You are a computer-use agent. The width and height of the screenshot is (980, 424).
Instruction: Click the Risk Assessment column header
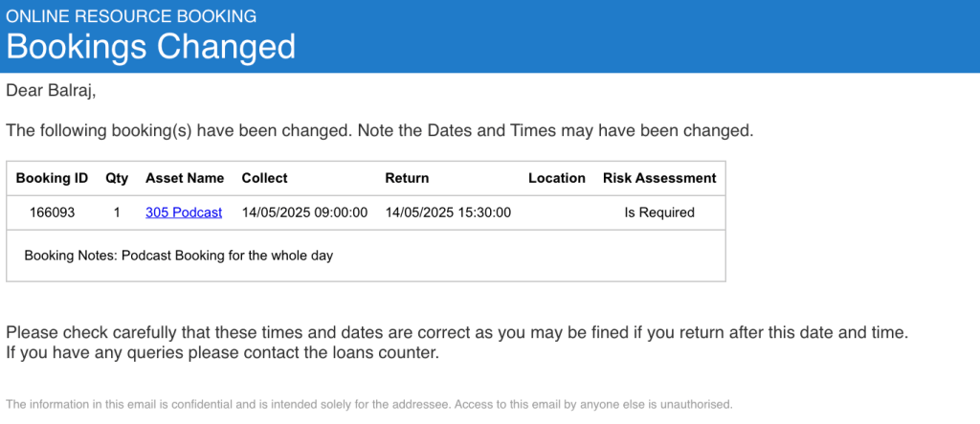click(659, 178)
